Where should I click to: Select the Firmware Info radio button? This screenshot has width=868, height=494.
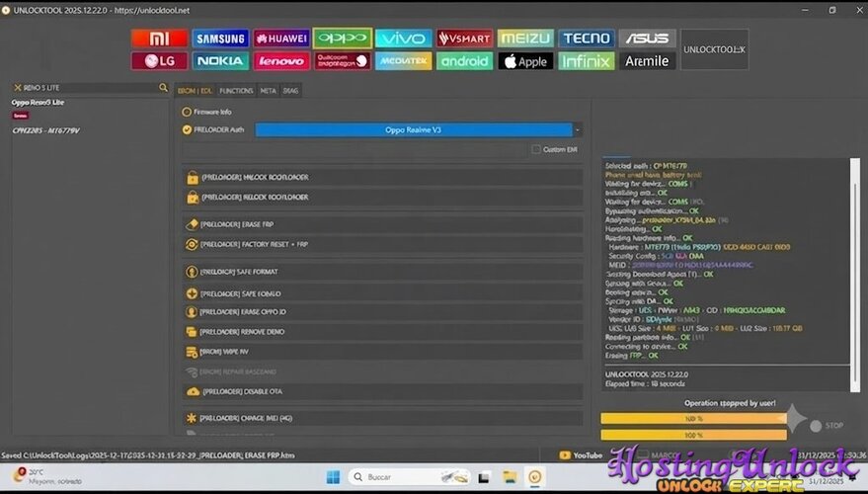click(187, 112)
